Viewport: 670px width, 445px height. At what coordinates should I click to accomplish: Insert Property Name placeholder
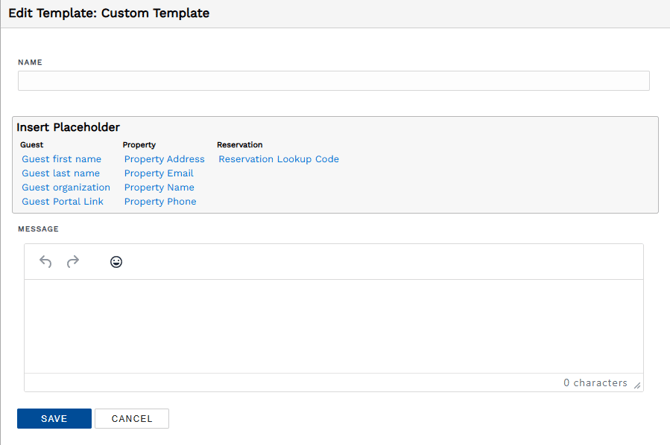159,187
